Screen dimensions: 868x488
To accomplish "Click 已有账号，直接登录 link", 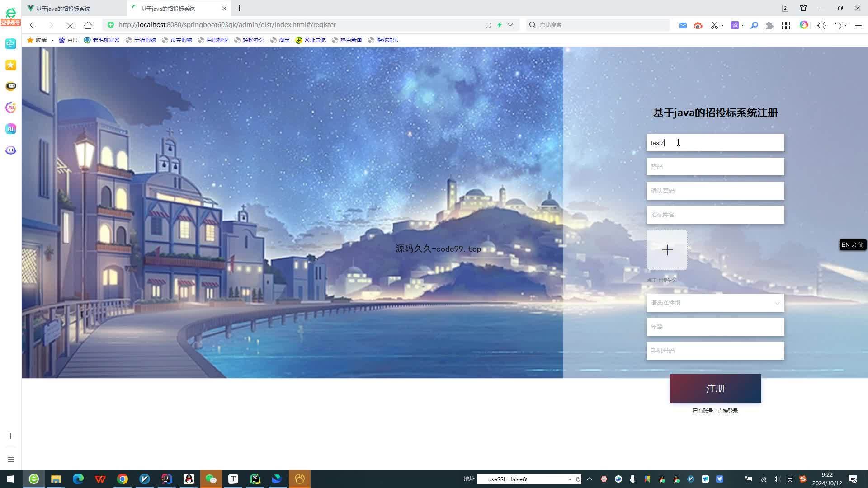I will point(715,411).
